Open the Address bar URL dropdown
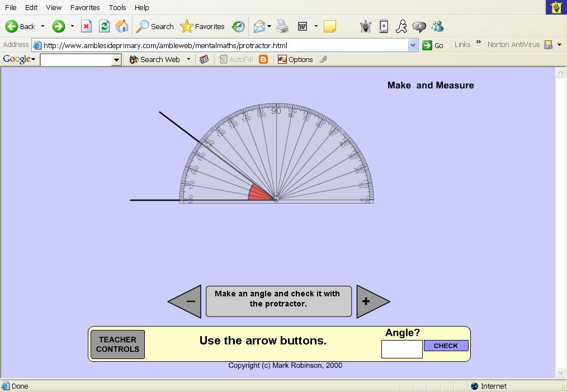Image resolution: width=567 pixels, height=392 pixels. click(413, 45)
